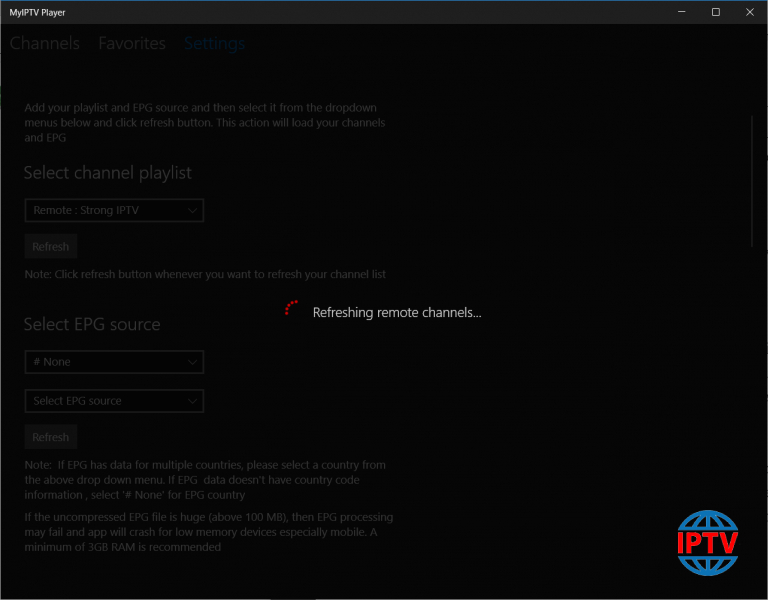This screenshot has width=768, height=600.
Task: Switch to the Channels tab
Action: click(x=45, y=44)
